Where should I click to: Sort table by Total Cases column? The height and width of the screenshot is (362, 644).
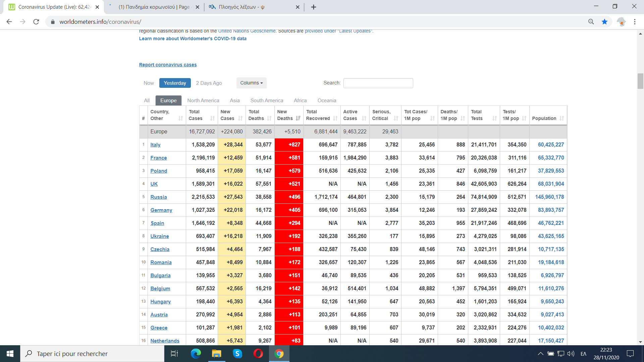tap(202, 115)
